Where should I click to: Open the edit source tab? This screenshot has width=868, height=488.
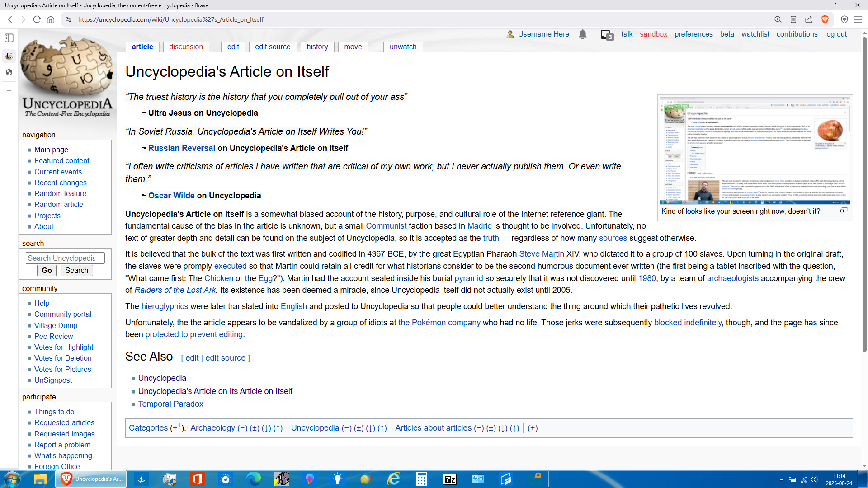tap(273, 47)
